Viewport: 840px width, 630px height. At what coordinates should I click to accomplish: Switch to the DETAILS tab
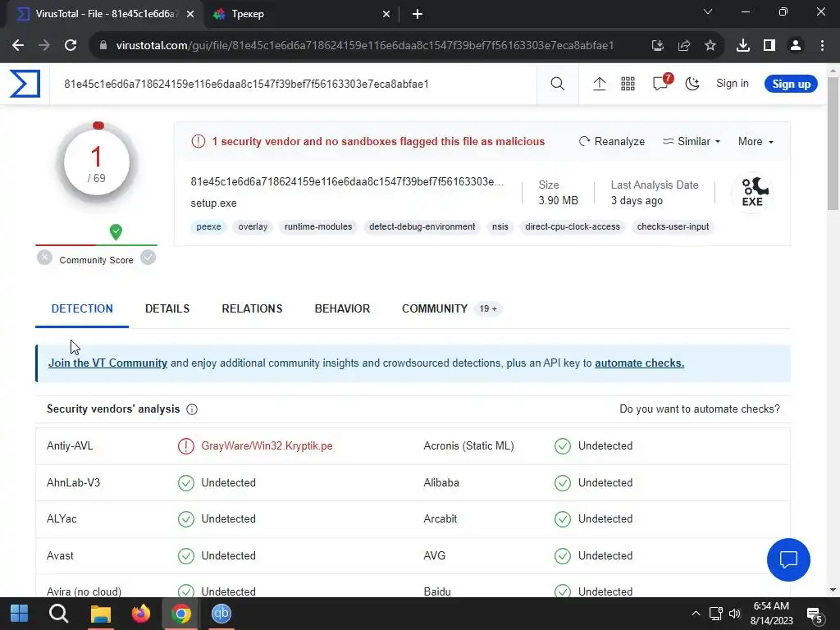point(167,309)
